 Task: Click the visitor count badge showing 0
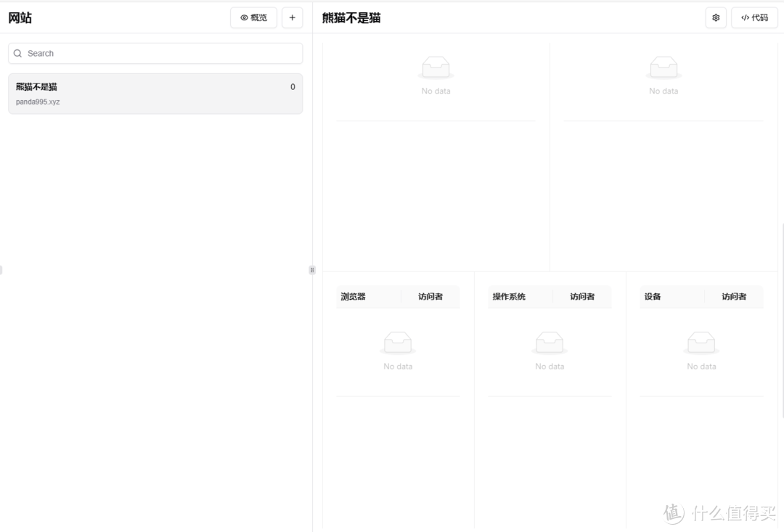[293, 86]
